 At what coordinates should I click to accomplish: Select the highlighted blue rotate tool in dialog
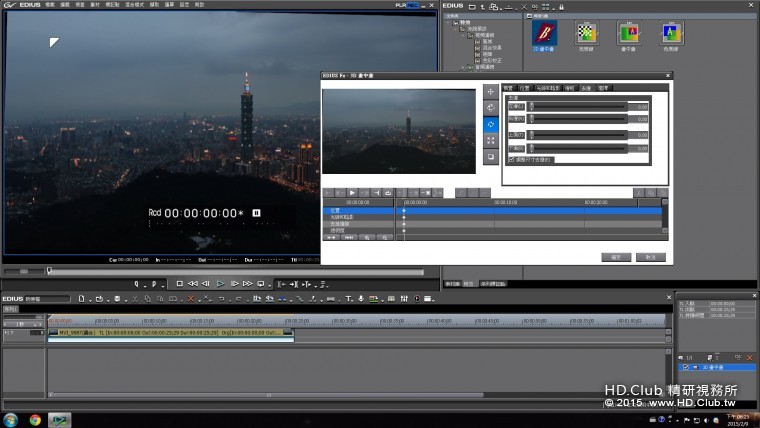click(491, 124)
